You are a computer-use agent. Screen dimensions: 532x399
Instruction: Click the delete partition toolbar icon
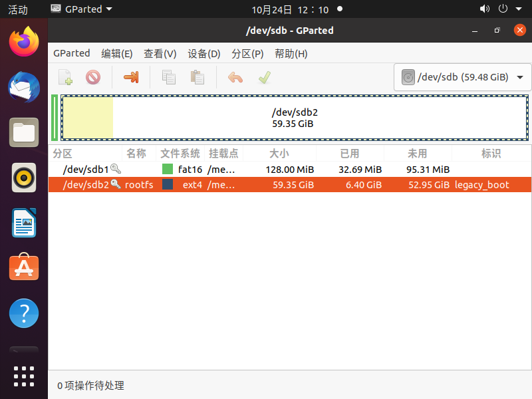tap(93, 77)
